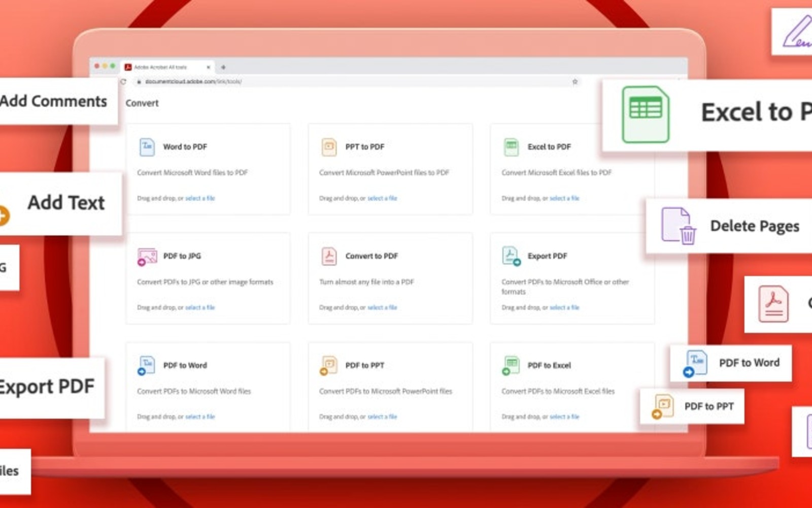This screenshot has width=812, height=508.
Task: Reload the page with the refresh icon
Action: (123, 81)
